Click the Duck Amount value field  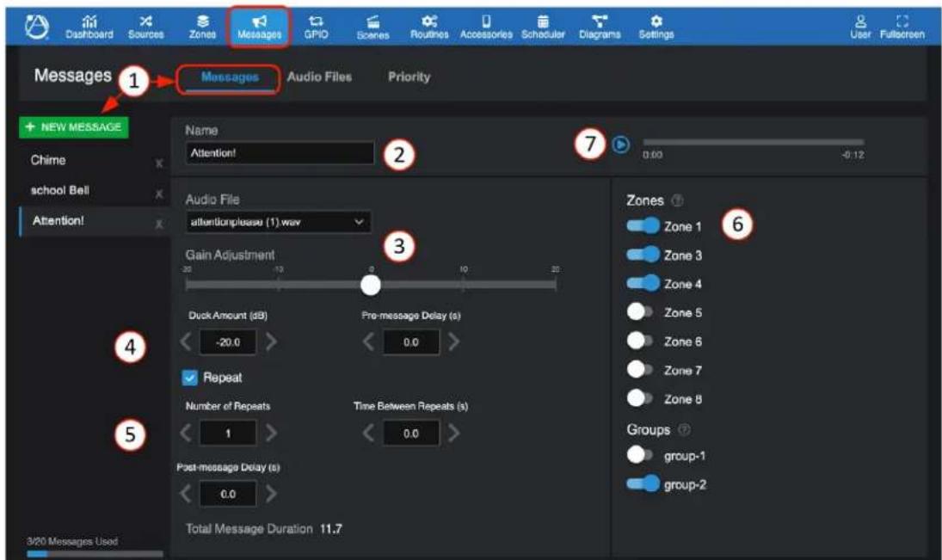[x=228, y=342]
